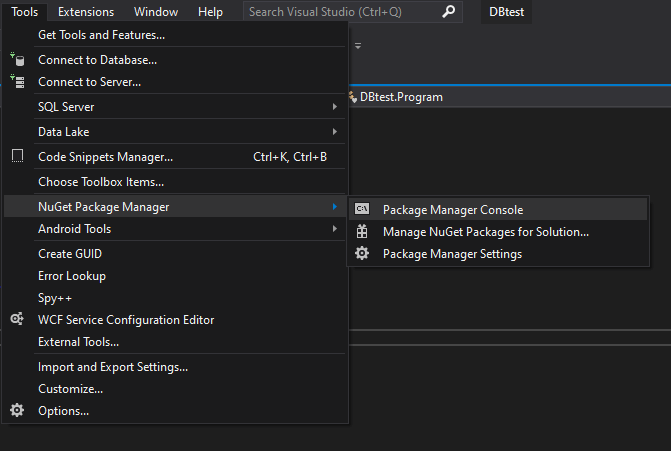Select Choose Toolbox Items
The image size is (671, 451).
coord(175,181)
